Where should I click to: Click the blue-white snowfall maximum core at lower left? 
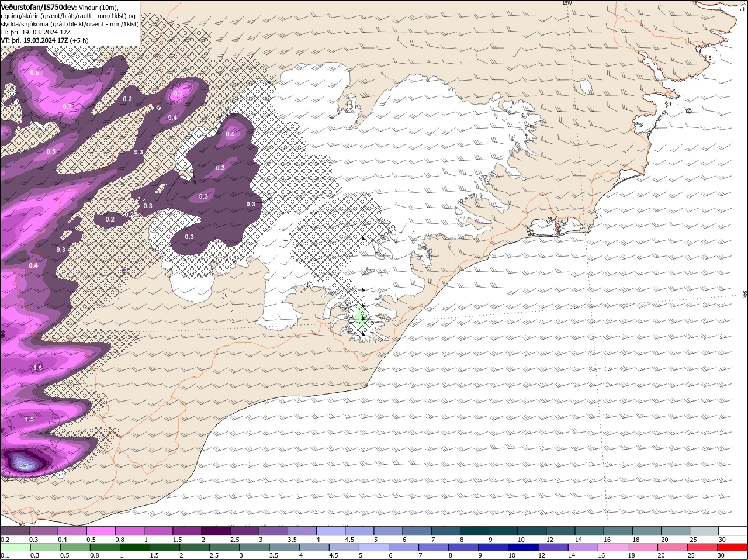click(x=23, y=464)
